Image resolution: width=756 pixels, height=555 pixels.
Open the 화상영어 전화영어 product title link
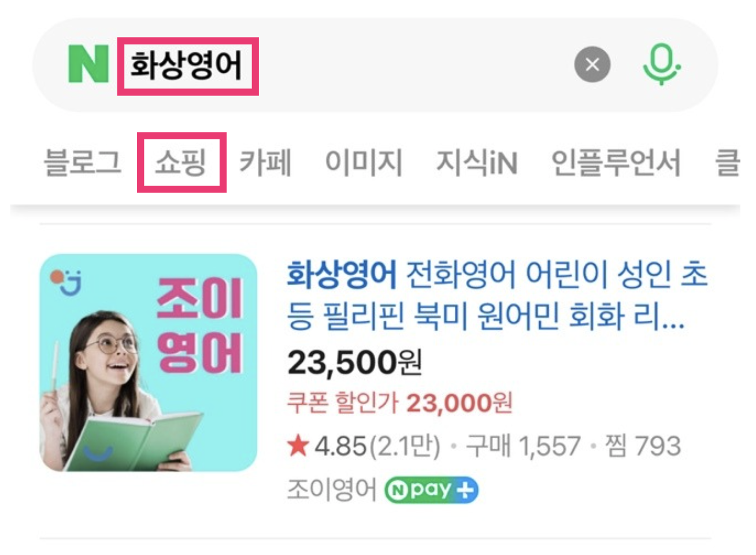497,295
